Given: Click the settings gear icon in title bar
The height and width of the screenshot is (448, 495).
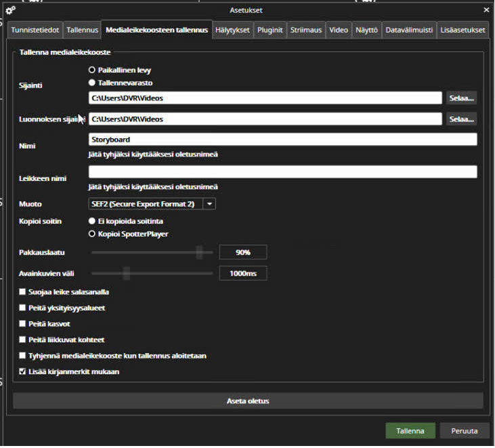Looking at the screenshot, I should coord(10,10).
